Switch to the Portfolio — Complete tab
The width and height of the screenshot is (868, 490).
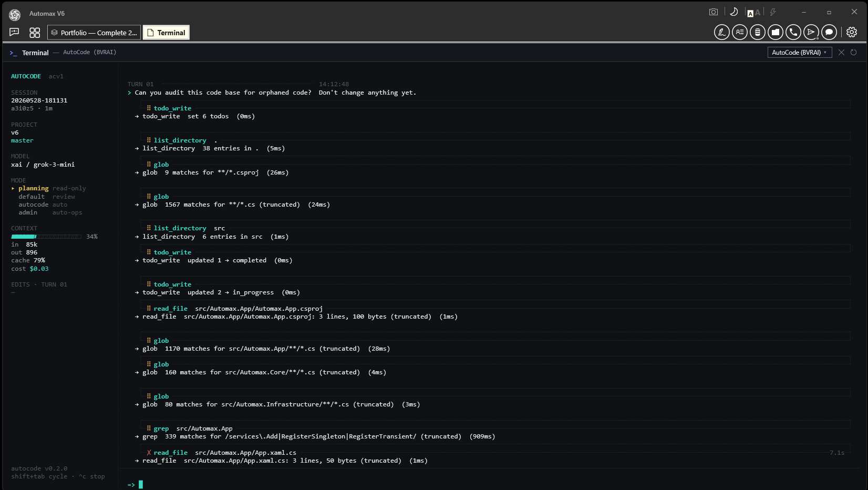(x=94, y=33)
